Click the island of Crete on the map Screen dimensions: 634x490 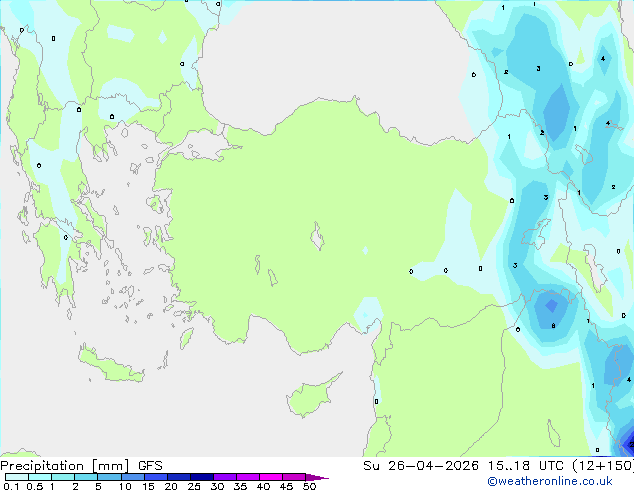110,365
